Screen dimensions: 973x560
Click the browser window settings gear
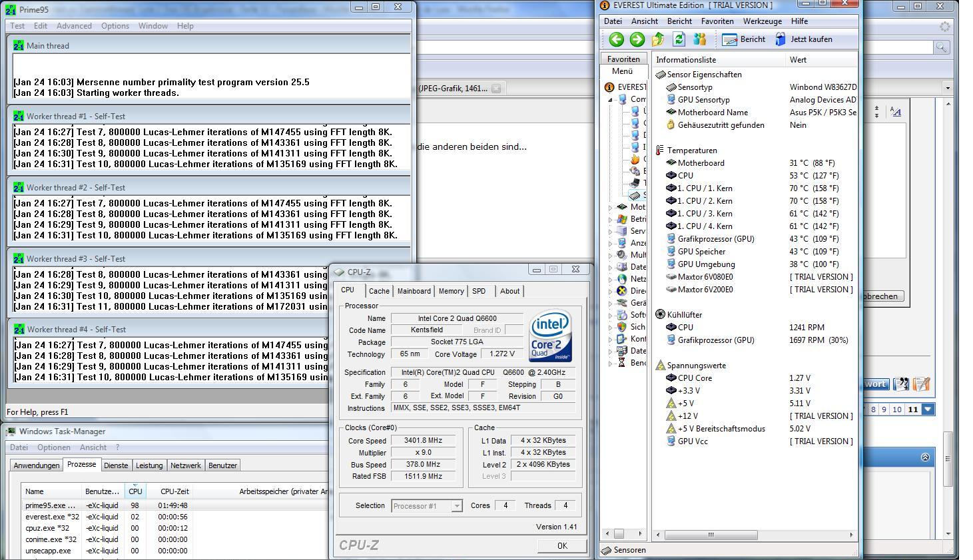point(944,26)
